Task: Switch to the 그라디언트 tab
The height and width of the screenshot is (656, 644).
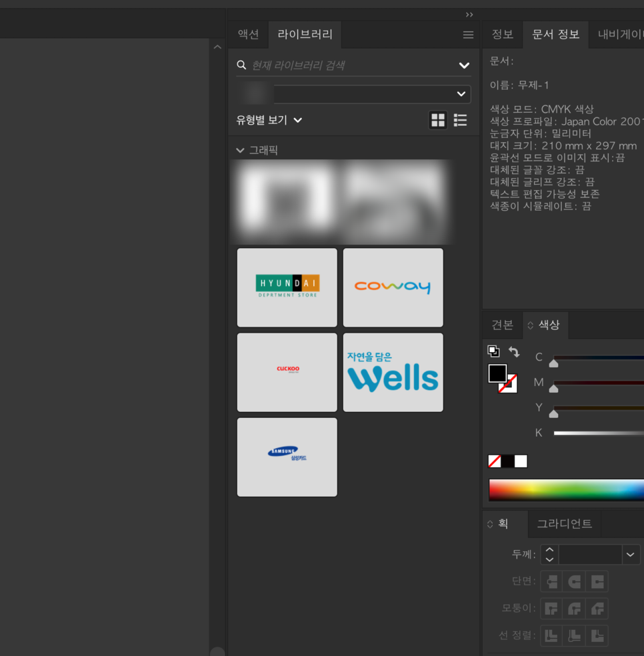Action: tap(564, 523)
